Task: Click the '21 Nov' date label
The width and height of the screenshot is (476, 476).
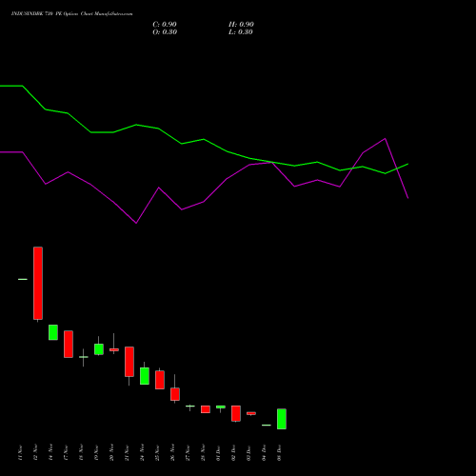Action: 127,452
